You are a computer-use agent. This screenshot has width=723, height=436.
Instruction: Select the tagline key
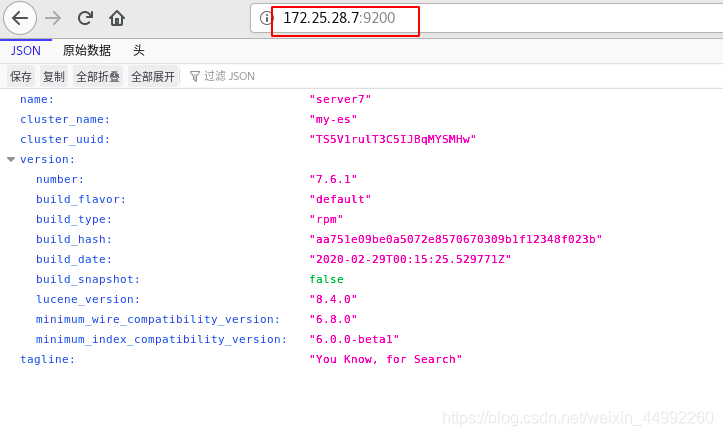[x=47, y=359]
